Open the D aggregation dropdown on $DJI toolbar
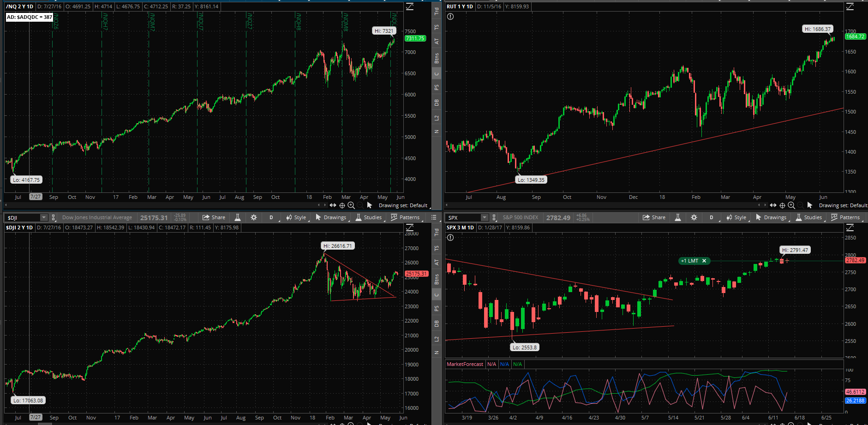The image size is (868, 425). pyautogui.click(x=272, y=217)
